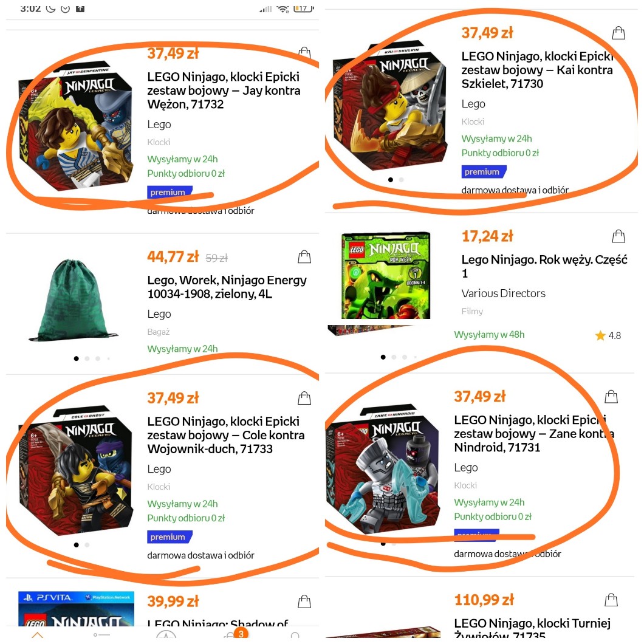
Task: Tap bag icon for Cole kontra Wojownik-duch
Action: [x=304, y=397]
